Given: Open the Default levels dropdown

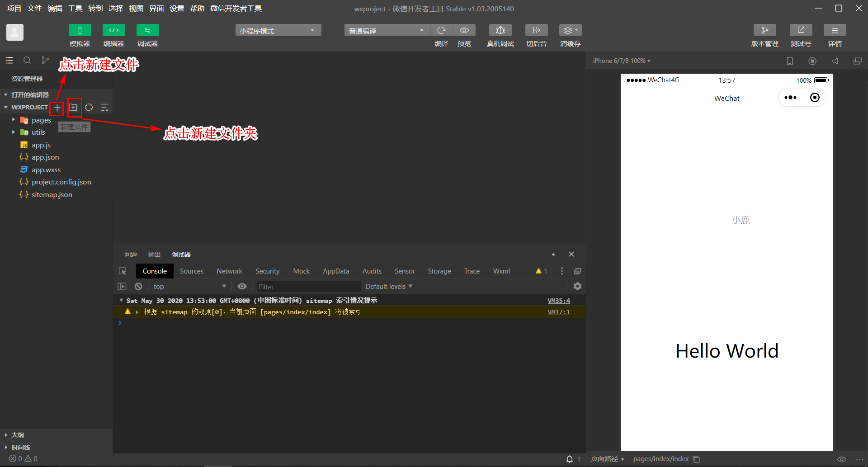Looking at the screenshot, I should [389, 287].
